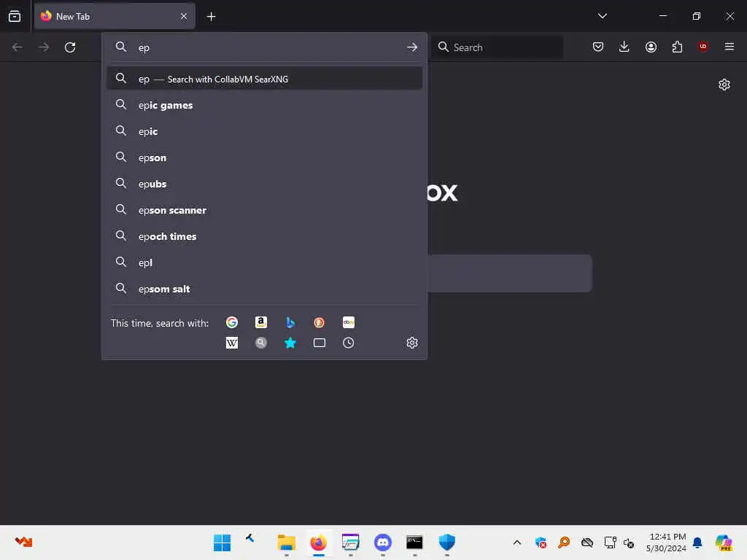The image size is (747, 560).
Task: Open Windows Security shield on taskbar
Action: (x=446, y=542)
